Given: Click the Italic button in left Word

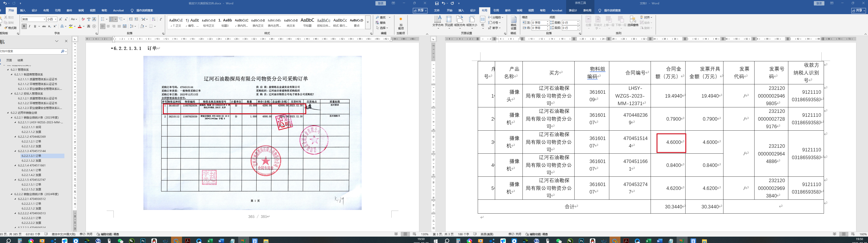Looking at the screenshot, I should pos(29,26).
